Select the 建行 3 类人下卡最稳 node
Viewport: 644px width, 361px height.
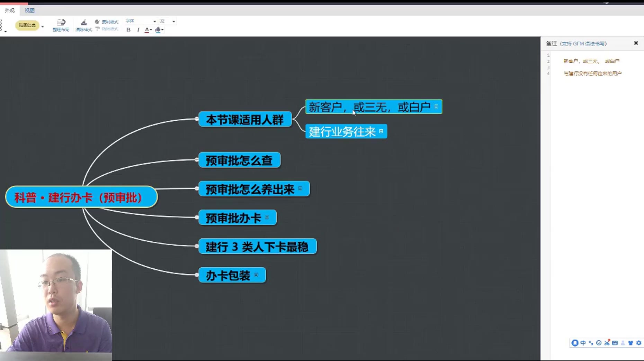coord(258,246)
